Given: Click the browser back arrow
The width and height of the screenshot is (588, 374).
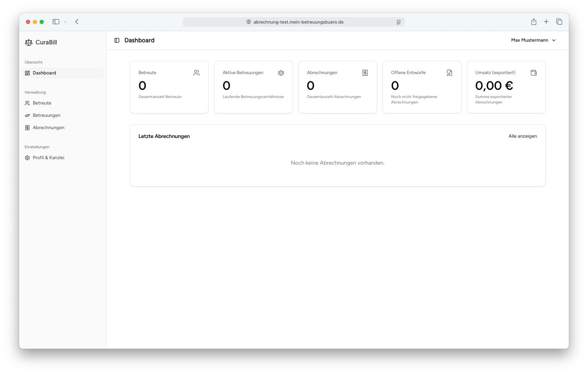Looking at the screenshot, I should (77, 22).
